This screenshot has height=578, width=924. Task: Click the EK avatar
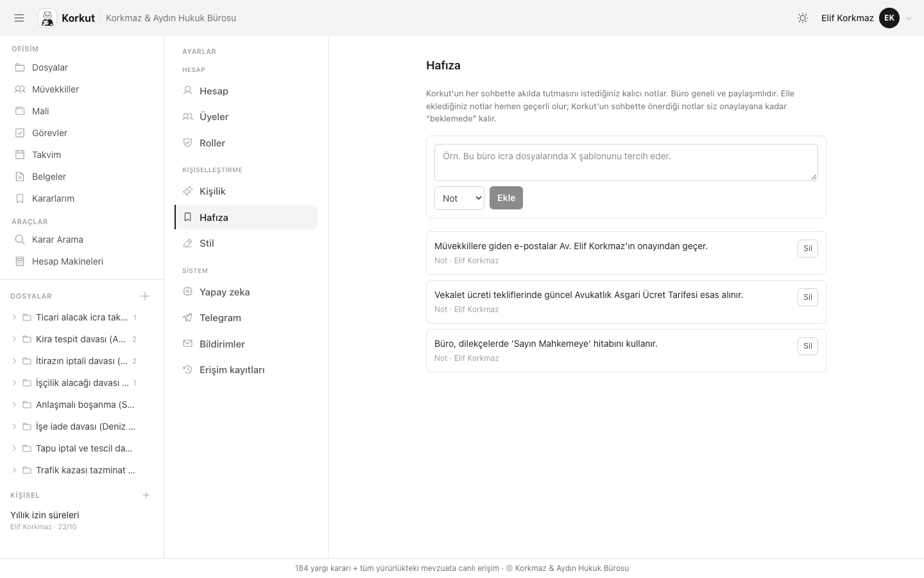[x=889, y=18]
